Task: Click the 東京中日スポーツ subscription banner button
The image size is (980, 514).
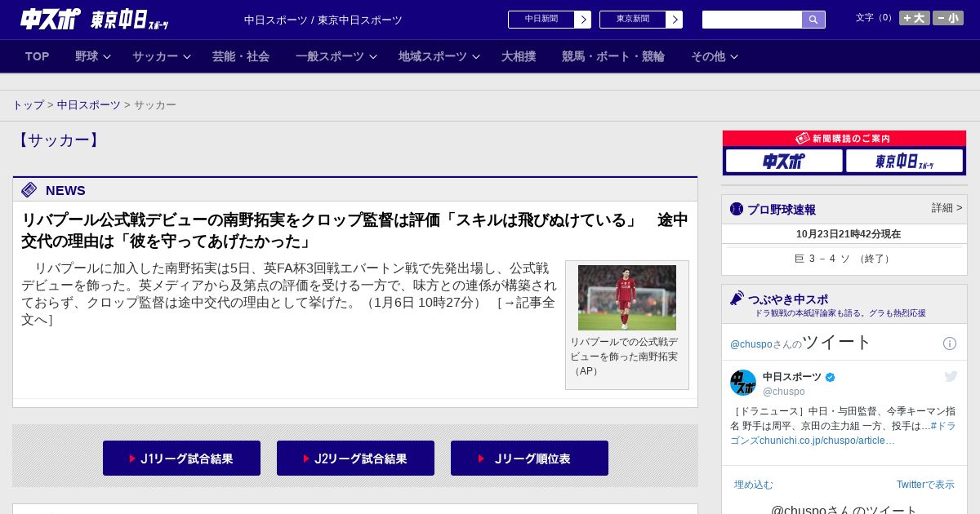Action: (904, 161)
